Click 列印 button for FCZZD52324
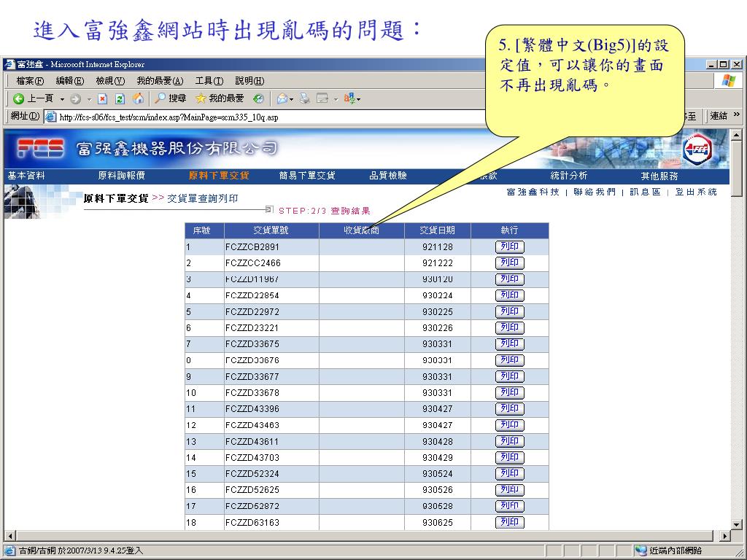The width and height of the screenshot is (747, 560). [x=509, y=474]
